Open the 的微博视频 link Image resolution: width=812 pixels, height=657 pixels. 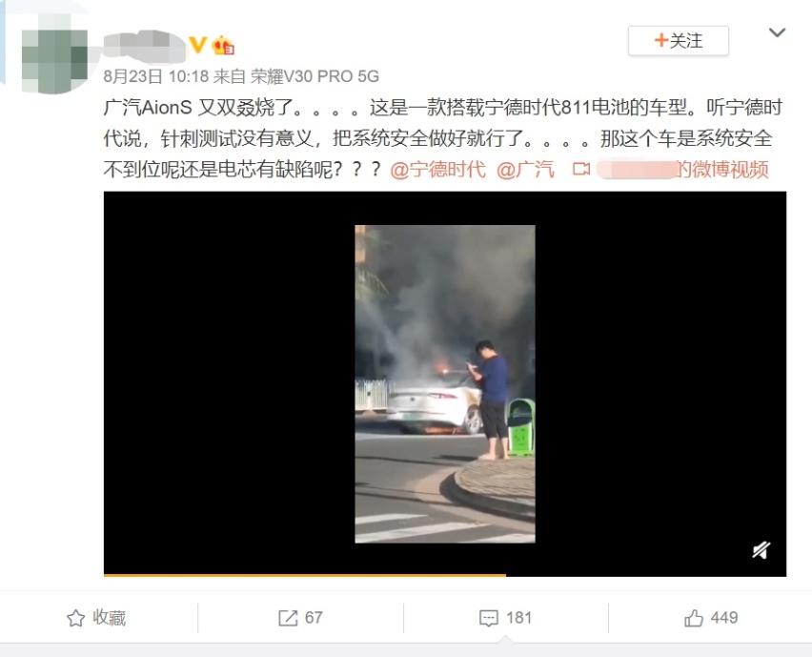pyautogui.click(x=722, y=170)
